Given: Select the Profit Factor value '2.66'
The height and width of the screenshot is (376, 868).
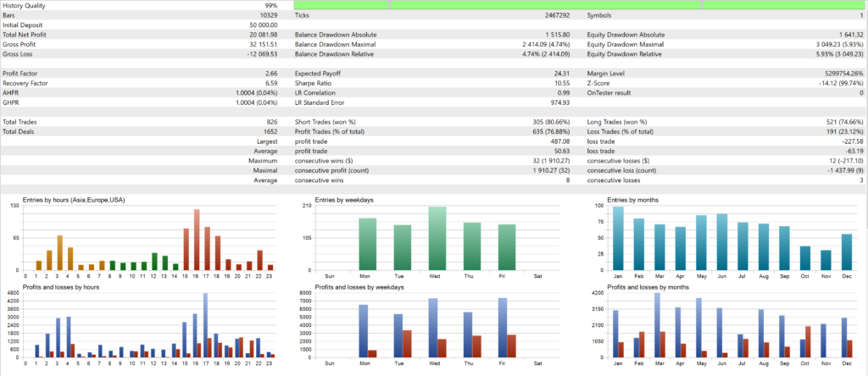Looking at the screenshot, I should coord(271,74).
